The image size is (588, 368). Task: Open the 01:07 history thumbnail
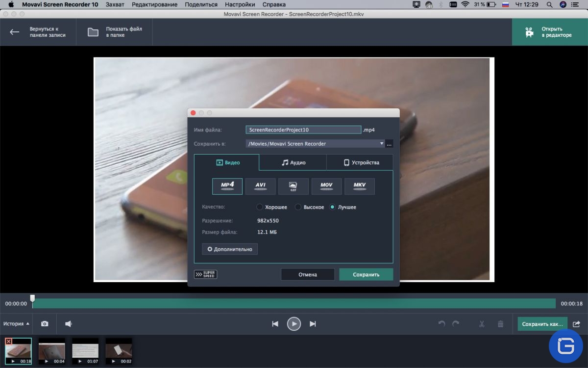pyautogui.click(x=85, y=351)
